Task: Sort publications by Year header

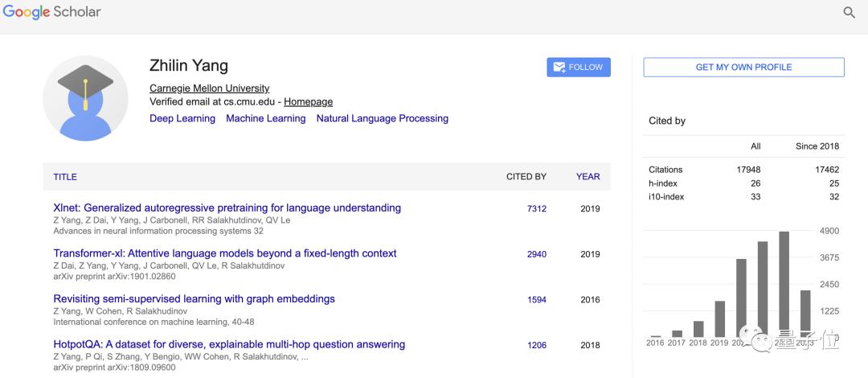Action: click(588, 177)
